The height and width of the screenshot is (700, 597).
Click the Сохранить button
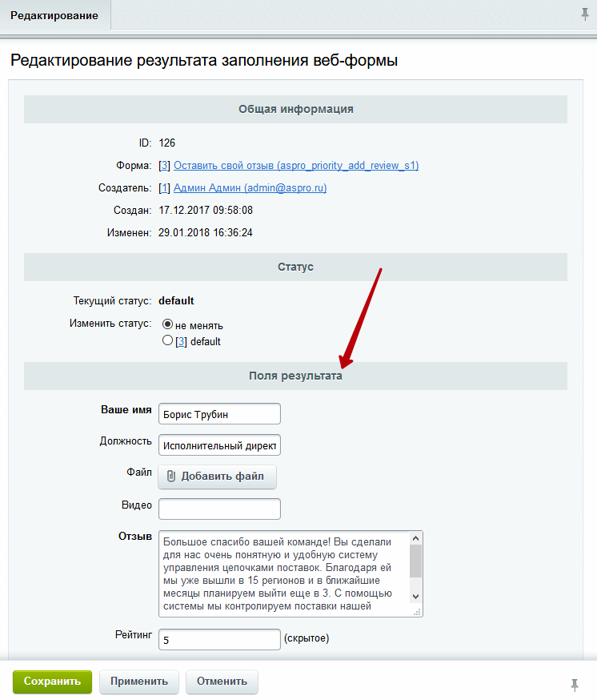pyautogui.click(x=52, y=682)
